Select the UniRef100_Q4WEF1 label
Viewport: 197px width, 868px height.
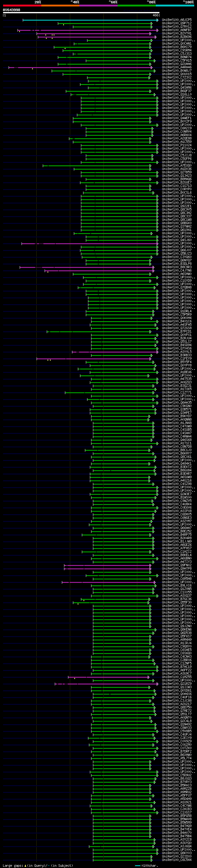point(177,118)
